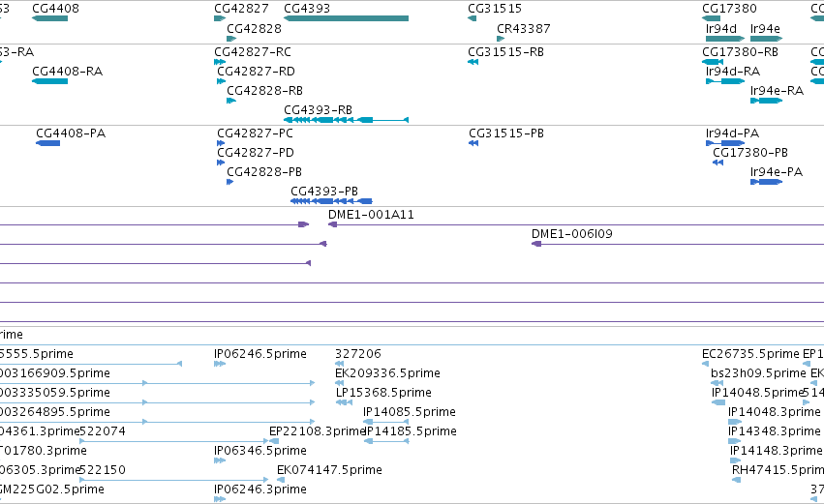
Task: Open EST EP22108.3prime
Action: click(x=316, y=431)
